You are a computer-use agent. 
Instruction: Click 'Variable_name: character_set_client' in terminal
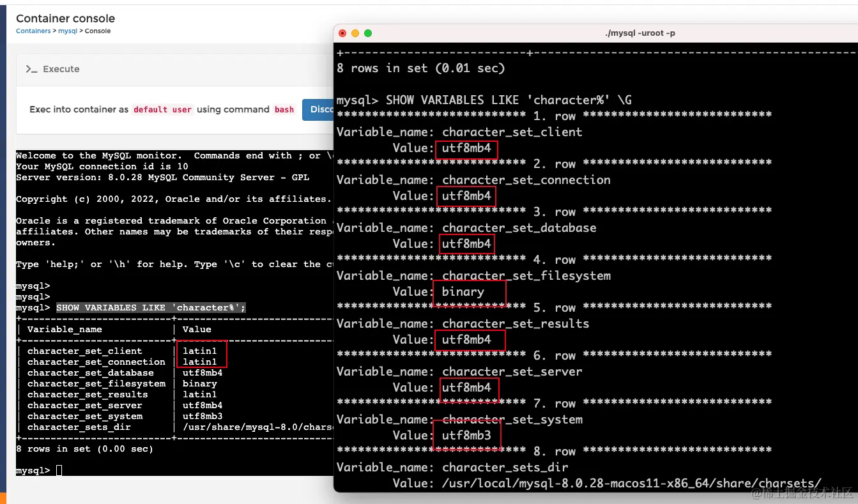(x=459, y=132)
